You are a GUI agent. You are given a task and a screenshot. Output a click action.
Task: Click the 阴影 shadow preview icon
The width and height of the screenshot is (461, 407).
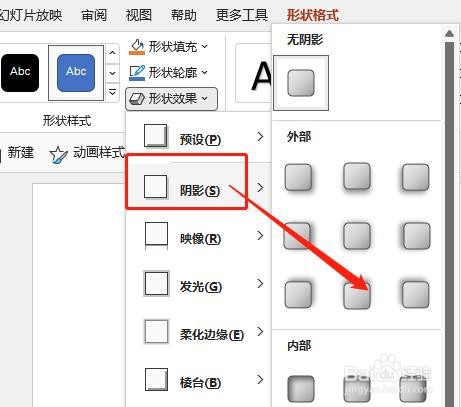pos(155,187)
